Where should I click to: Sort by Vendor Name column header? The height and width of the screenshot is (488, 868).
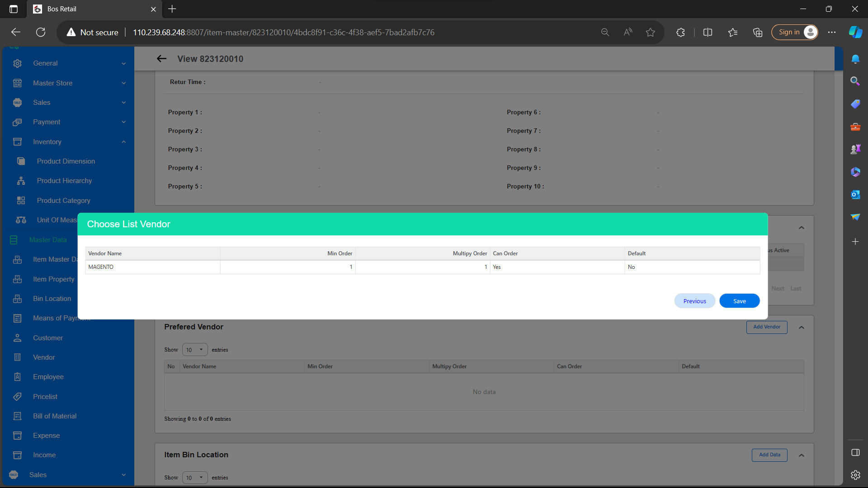(x=105, y=253)
